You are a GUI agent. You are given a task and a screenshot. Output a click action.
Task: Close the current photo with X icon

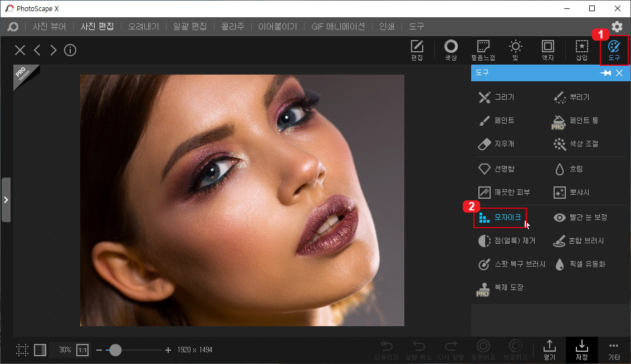[19, 50]
